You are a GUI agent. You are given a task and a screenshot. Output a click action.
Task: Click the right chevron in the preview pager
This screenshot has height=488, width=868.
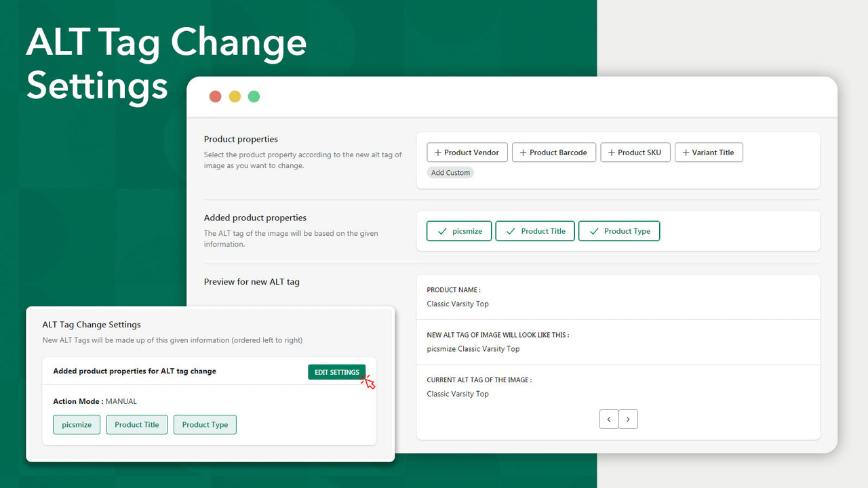click(628, 419)
